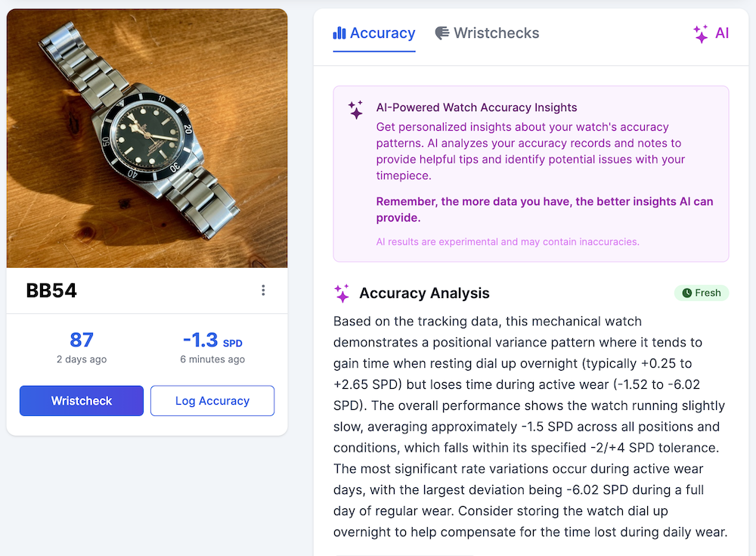
Task: Select the Accuracy tab
Action: click(x=374, y=33)
